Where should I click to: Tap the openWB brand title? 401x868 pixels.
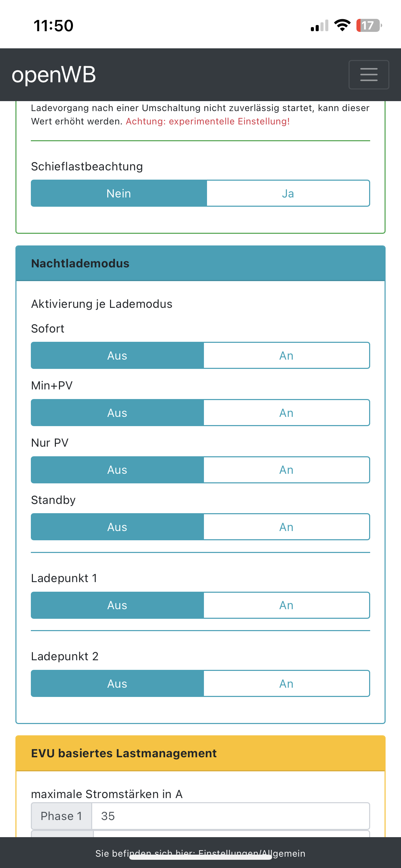coord(54,75)
